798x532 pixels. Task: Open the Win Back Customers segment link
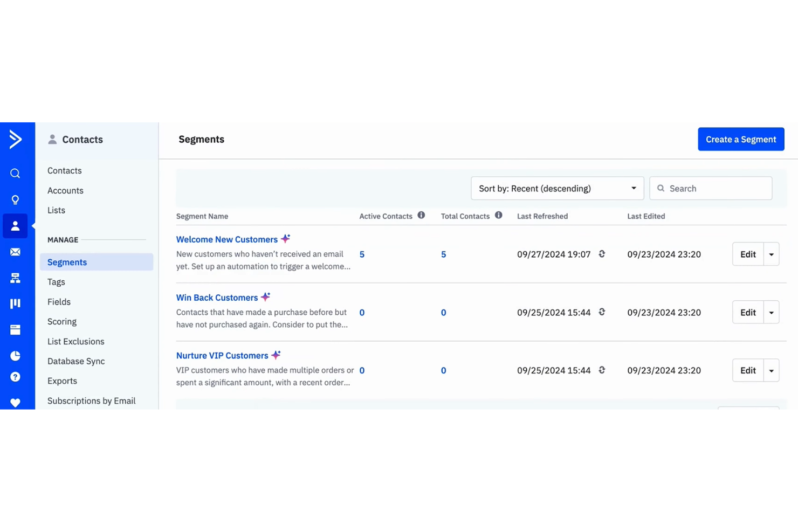point(217,298)
